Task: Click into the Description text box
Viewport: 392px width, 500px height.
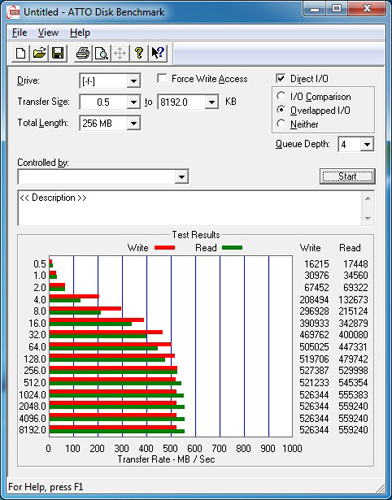Action: [x=190, y=208]
